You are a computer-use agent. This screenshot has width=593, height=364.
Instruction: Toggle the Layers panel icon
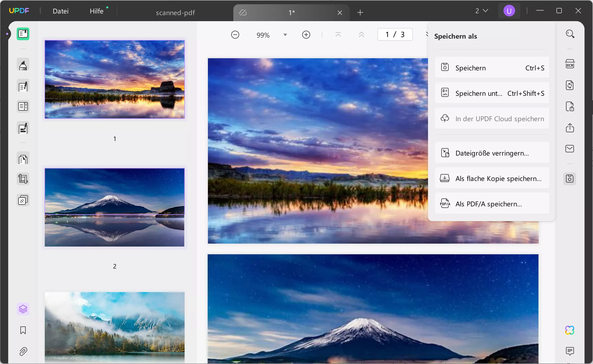coord(23,309)
